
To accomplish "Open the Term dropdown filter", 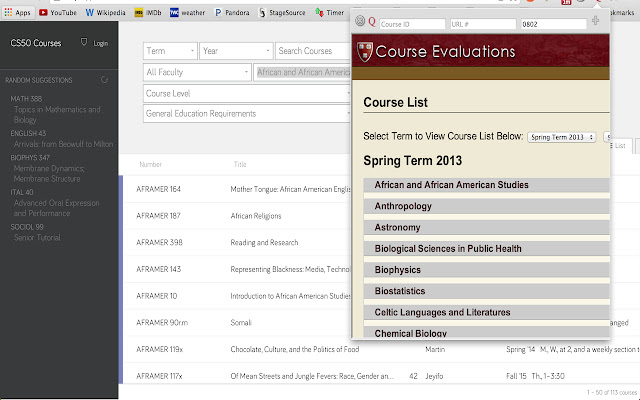I will pos(170,51).
